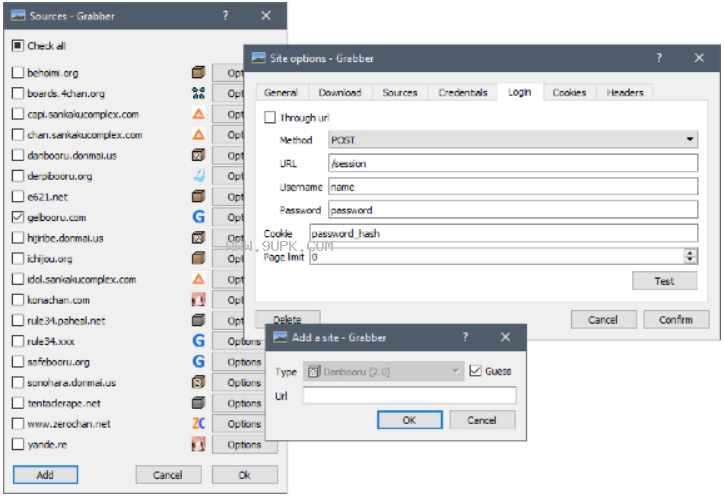Click the Password input field
Image resolution: width=724 pixels, height=498 pixels.
tap(513, 210)
